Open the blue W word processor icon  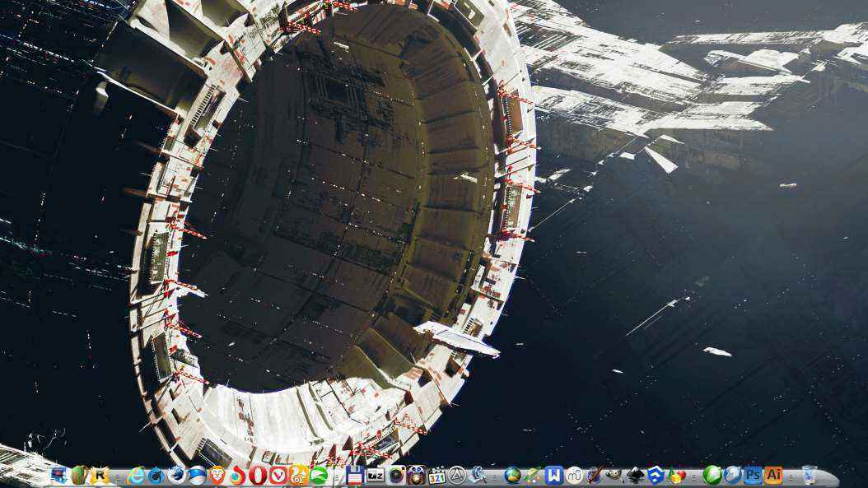pyautogui.click(x=553, y=476)
